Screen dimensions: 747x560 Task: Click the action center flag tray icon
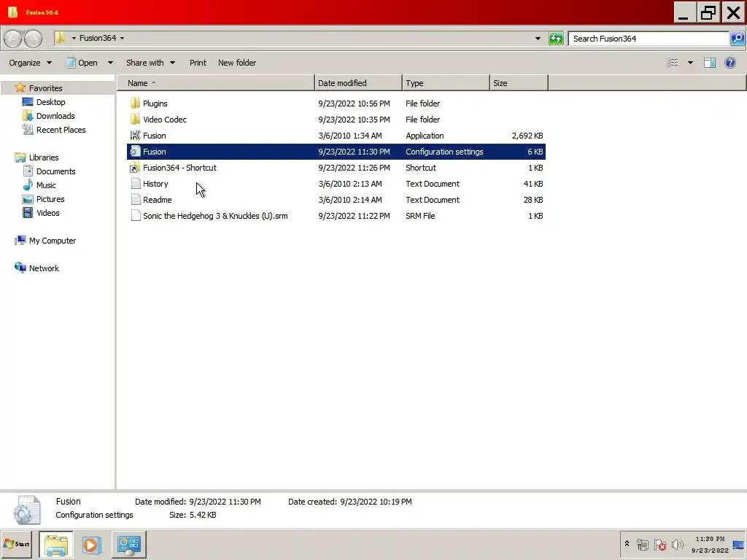(x=659, y=544)
